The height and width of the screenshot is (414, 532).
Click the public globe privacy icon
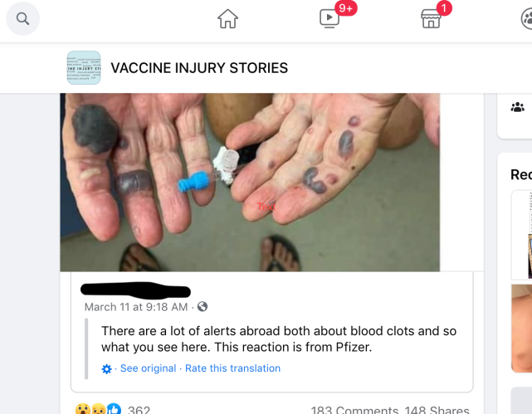[x=203, y=306]
